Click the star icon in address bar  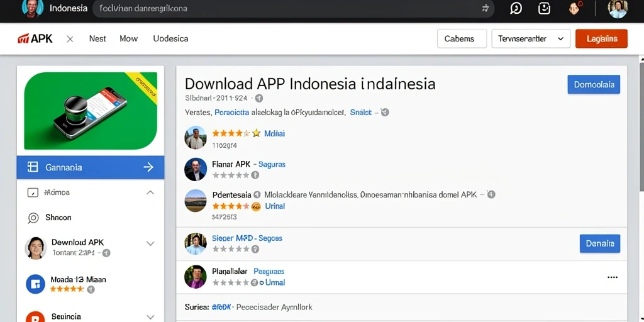pos(485,8)
